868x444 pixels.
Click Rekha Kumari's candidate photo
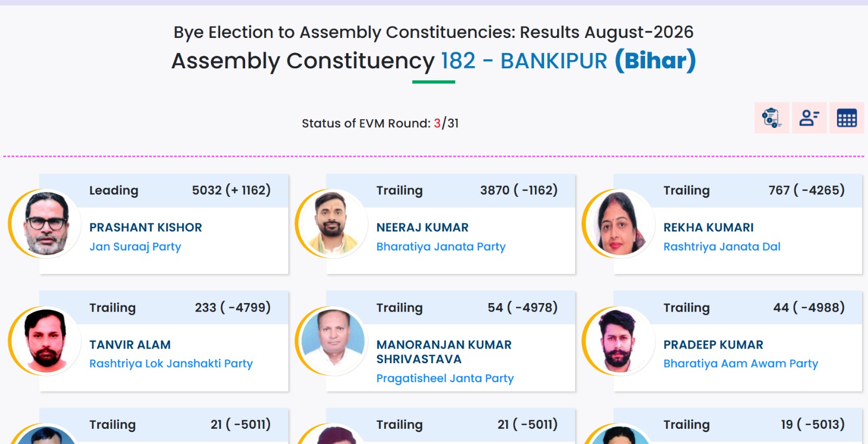tap(621, 223)
